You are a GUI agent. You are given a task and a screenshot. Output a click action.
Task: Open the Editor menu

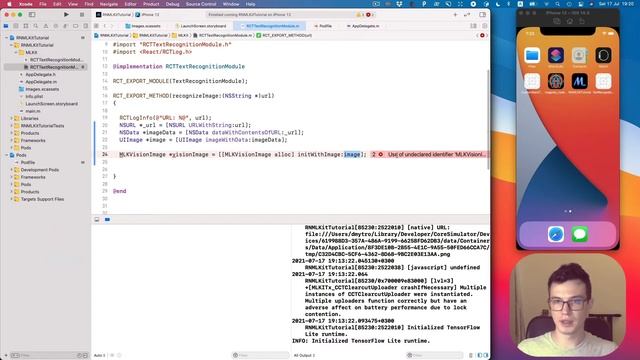(x=131, y=4)
